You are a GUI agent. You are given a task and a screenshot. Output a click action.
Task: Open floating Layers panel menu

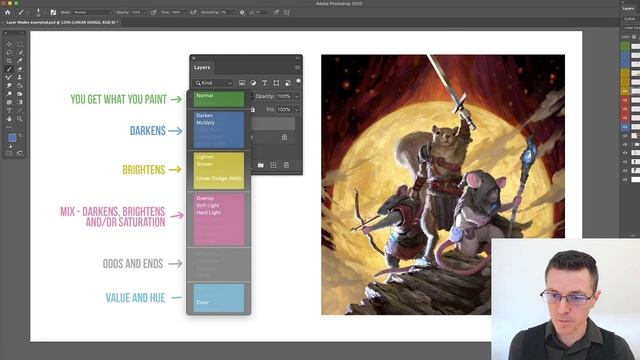(297, 67)
